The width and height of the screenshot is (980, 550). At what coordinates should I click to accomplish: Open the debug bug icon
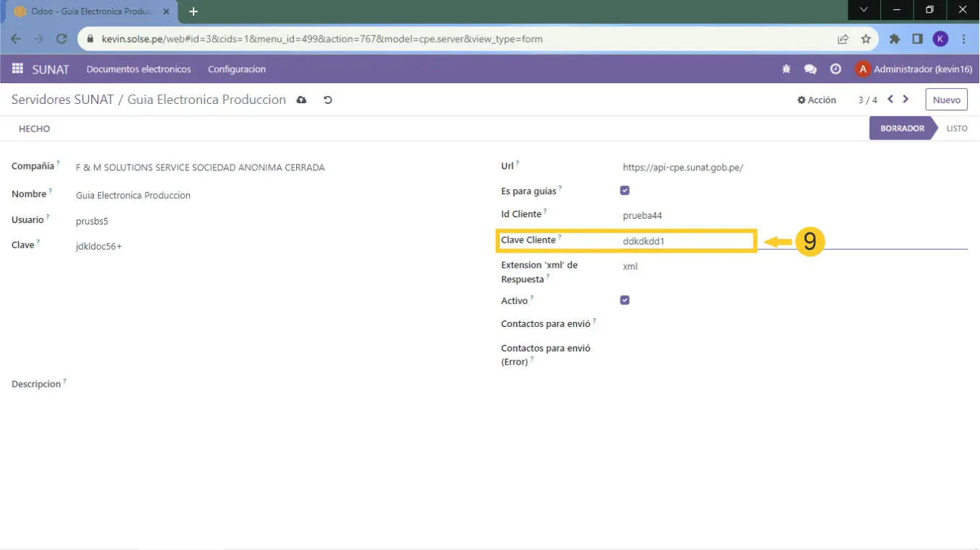pos(786,69)
